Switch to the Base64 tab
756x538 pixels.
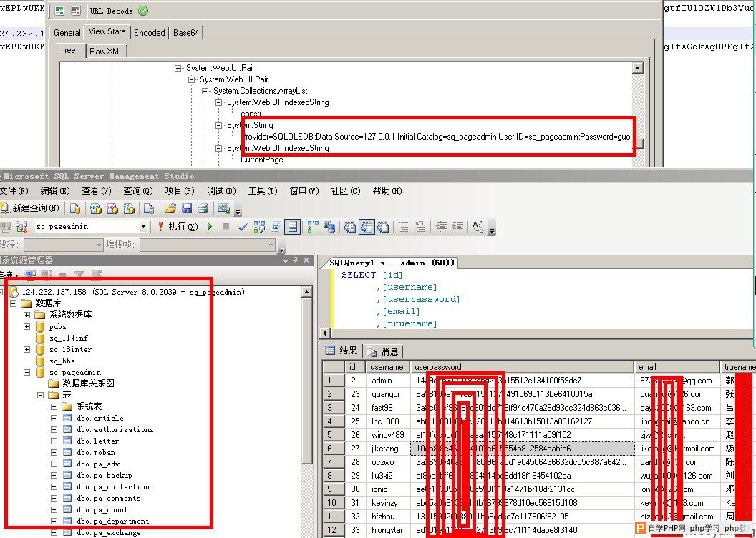(x=186, y=33)
